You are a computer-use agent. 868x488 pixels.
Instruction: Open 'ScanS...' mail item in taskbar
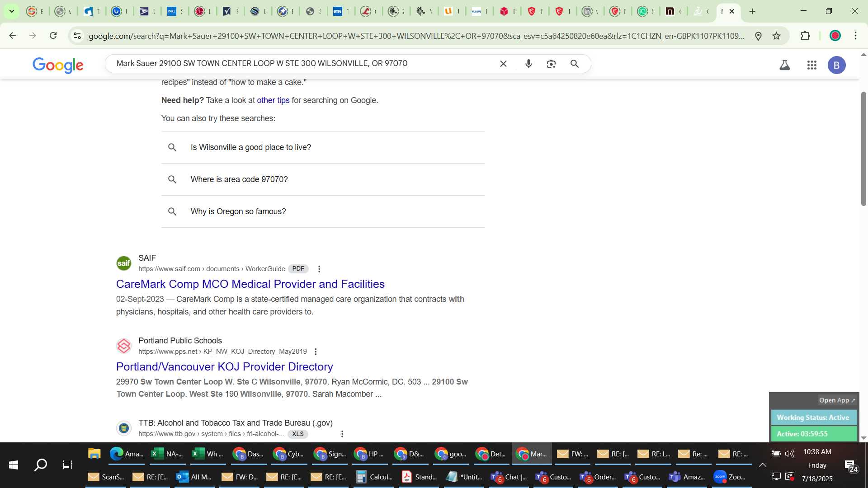click(106, 477)
